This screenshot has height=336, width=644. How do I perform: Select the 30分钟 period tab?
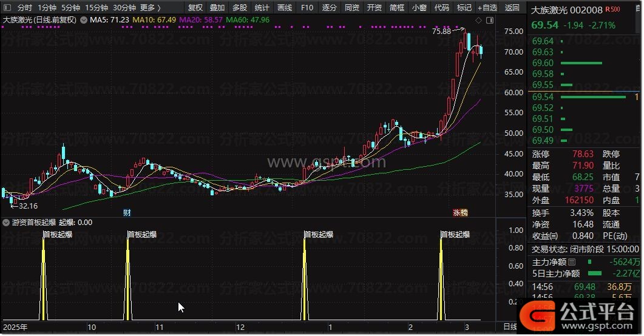pos(124,8)
